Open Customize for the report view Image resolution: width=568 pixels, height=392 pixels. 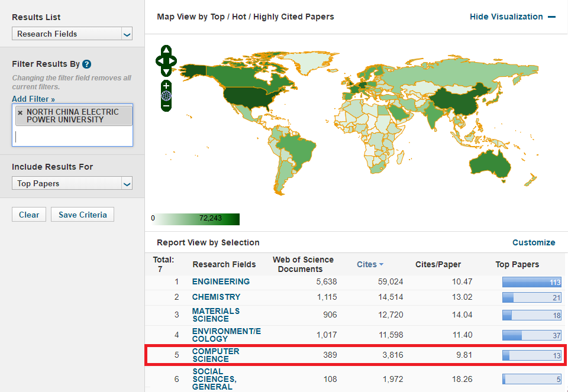click(x=534, y=242)
